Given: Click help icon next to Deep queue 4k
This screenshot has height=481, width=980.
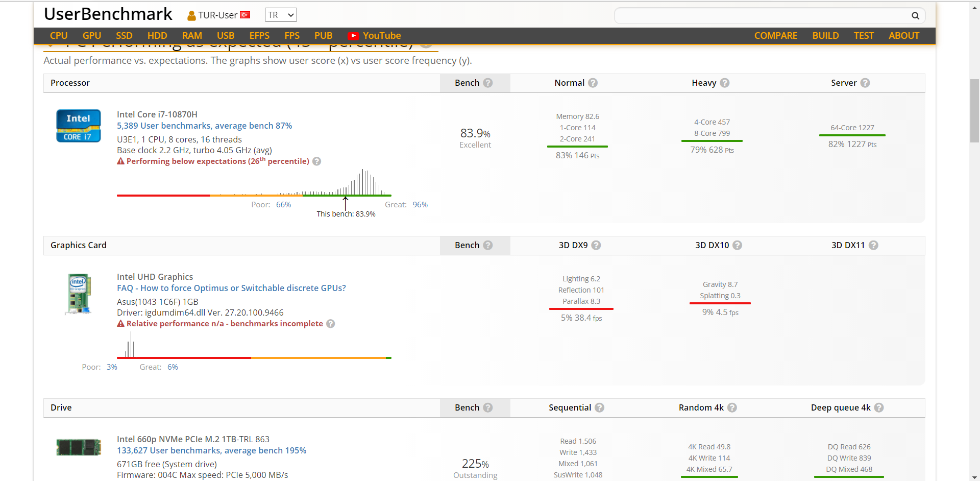Looking at the screenshot, I should pos(879,407).
